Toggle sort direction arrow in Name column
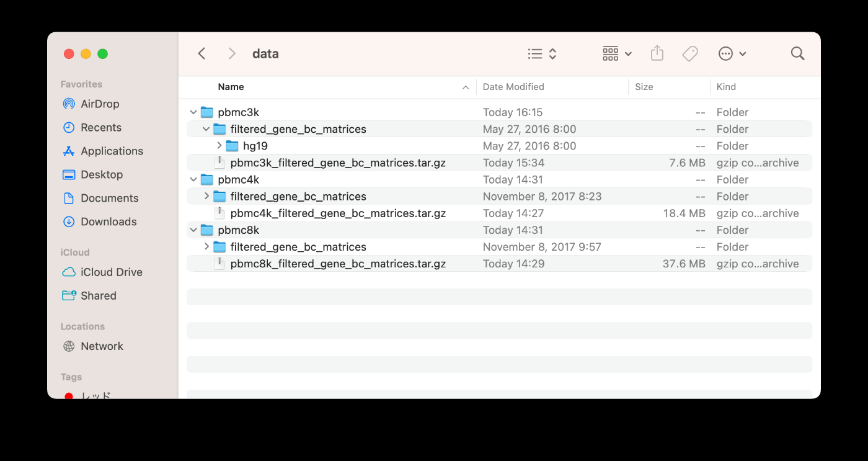Viewport: 868px width, 461px height. tap(466, 87)
